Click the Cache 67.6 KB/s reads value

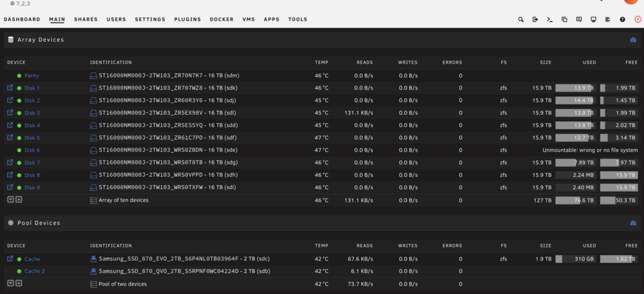pyautogui.click(x=360, y=259)
